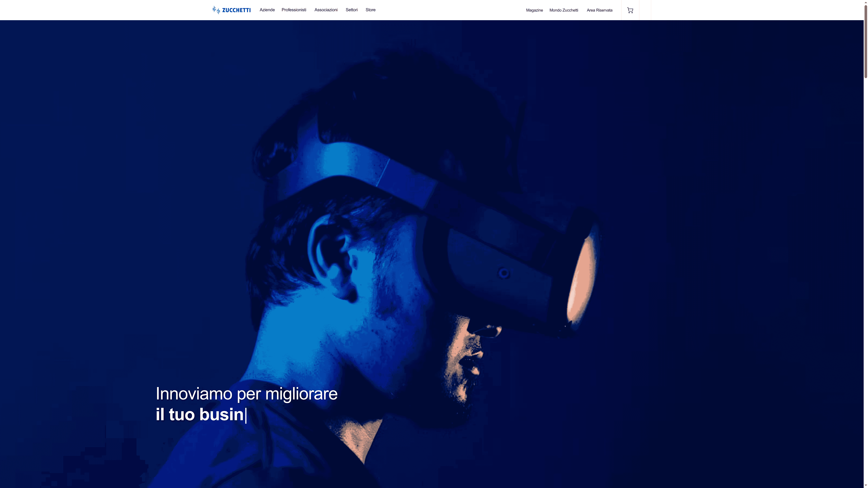The image size is (868, 488).
Task: Click the VR headset lens in hero image
Action: [580, 279]
